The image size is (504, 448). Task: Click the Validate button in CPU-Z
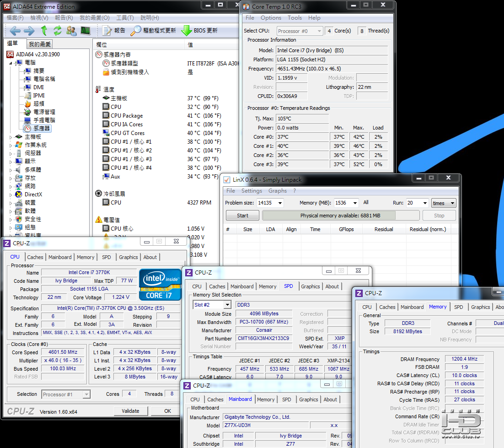click(x=130, y=411)
